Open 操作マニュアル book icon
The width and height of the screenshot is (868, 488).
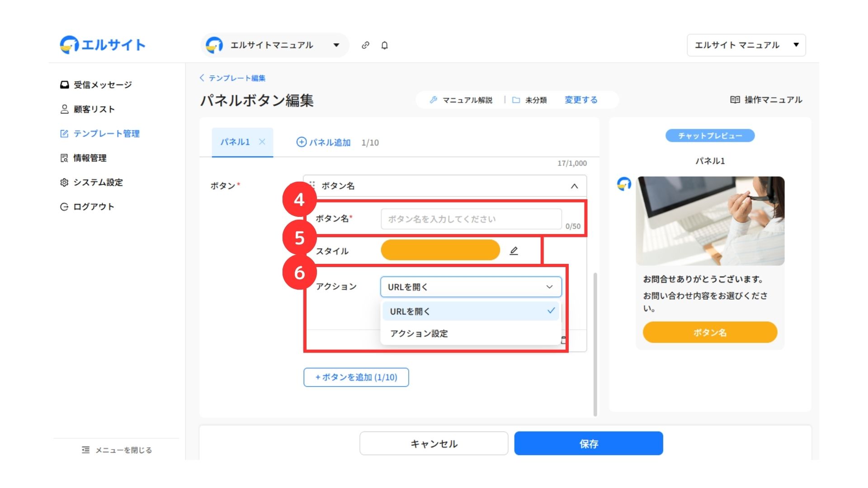(735, 100)
